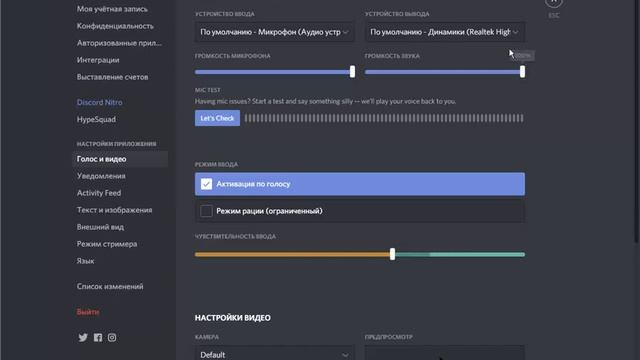Enable the Активация по голосу checkbox
640x360 pixels.
pyautogui.click(x=206, y=184)
